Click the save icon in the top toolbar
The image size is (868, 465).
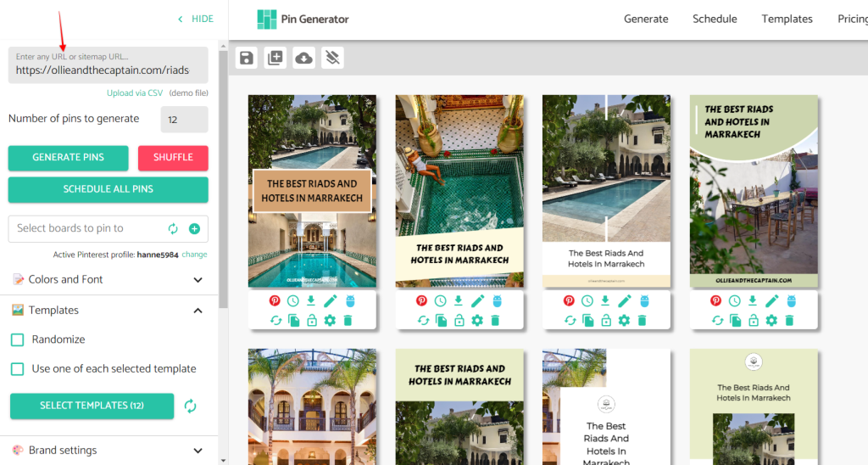click(x=247, y=58)
